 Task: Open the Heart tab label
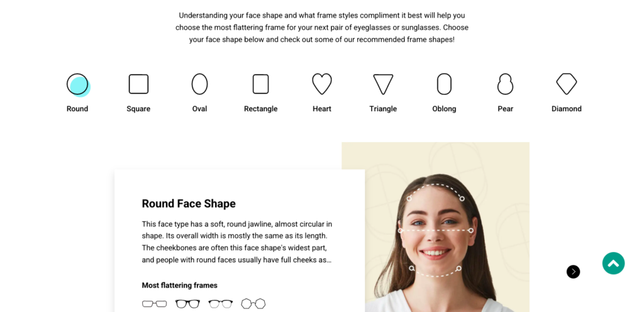point(322,109)
